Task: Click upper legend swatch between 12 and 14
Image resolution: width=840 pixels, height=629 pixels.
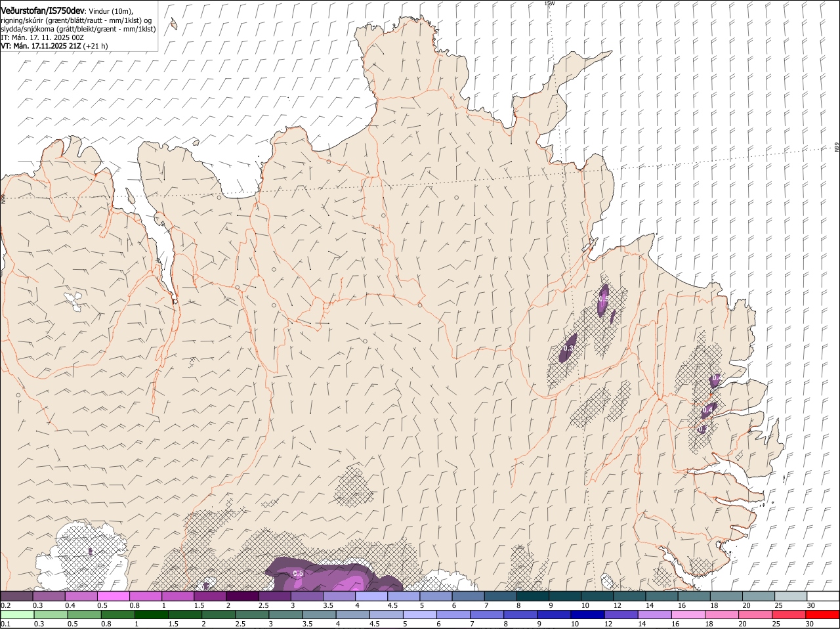Action: coord(629,596)
